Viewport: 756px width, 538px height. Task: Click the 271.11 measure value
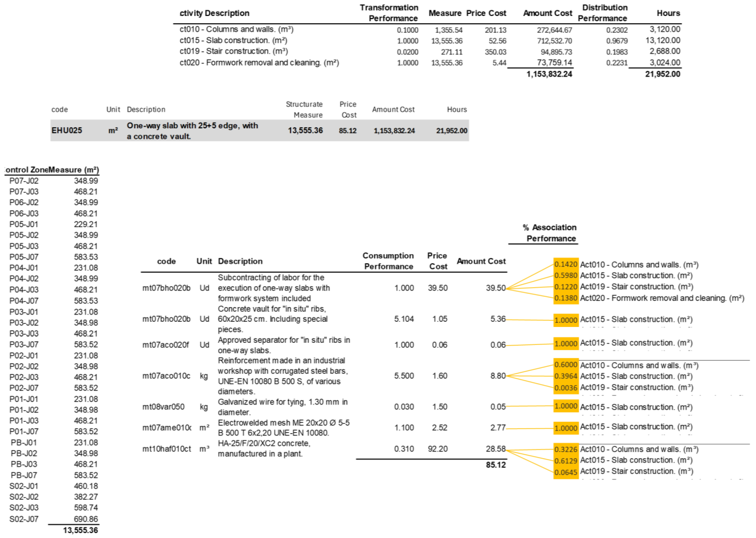pos(452,52)
